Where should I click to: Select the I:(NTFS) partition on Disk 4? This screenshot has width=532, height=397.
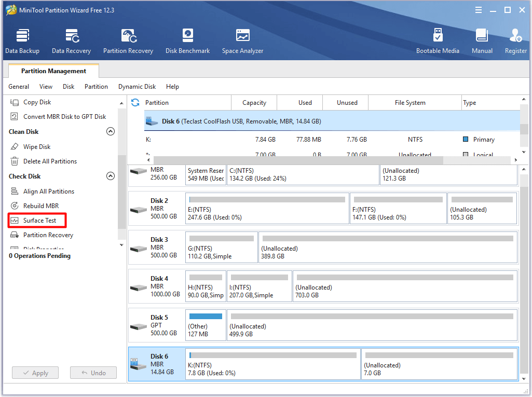[x=260, y=286]
